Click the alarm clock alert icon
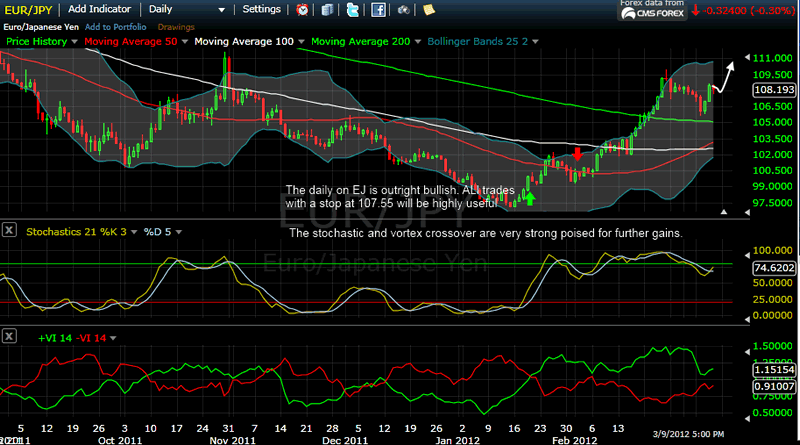Screen dimensions: 800x445 (x=303, y=9)
